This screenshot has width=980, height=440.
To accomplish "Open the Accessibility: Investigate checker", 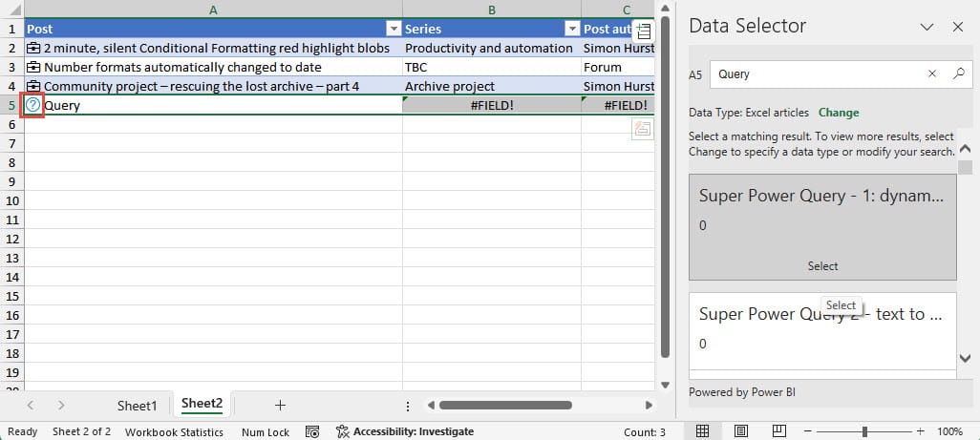I will coord(405,431).
